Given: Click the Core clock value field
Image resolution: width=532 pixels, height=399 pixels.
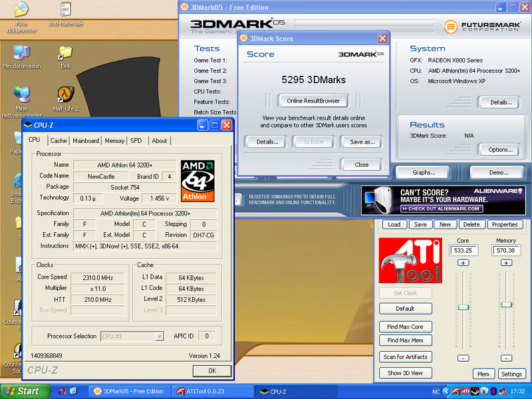Looking at the screenshot, I should click(464, 251).
